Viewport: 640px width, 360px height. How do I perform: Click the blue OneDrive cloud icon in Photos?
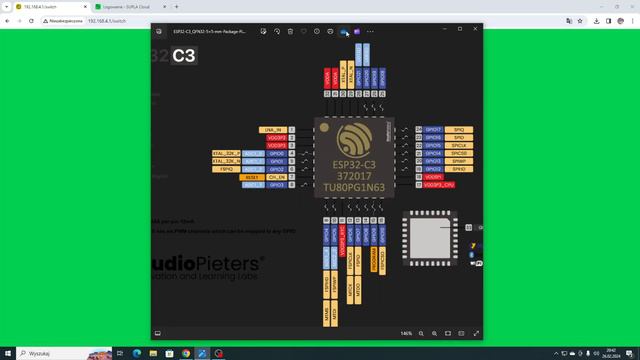coord(344,31)
